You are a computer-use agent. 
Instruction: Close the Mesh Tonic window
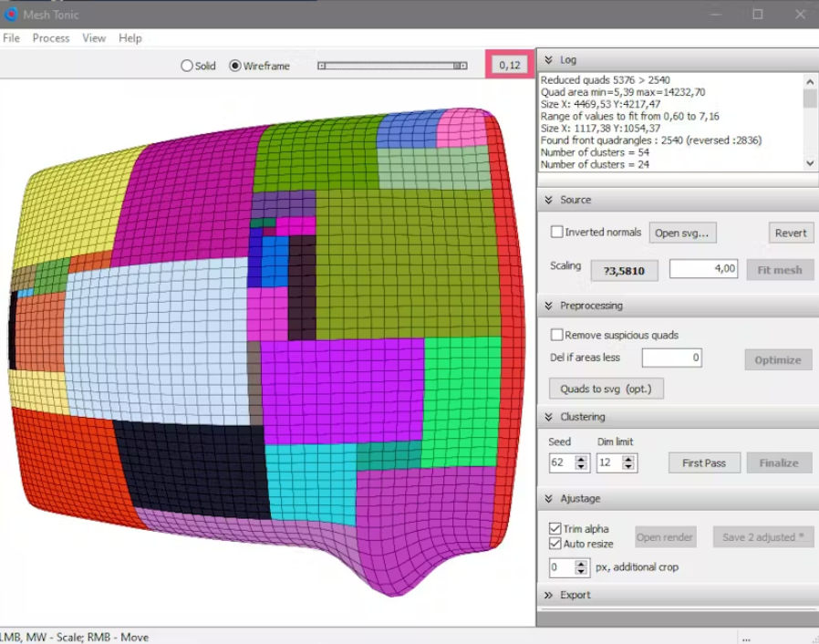[x=800, y=14]
